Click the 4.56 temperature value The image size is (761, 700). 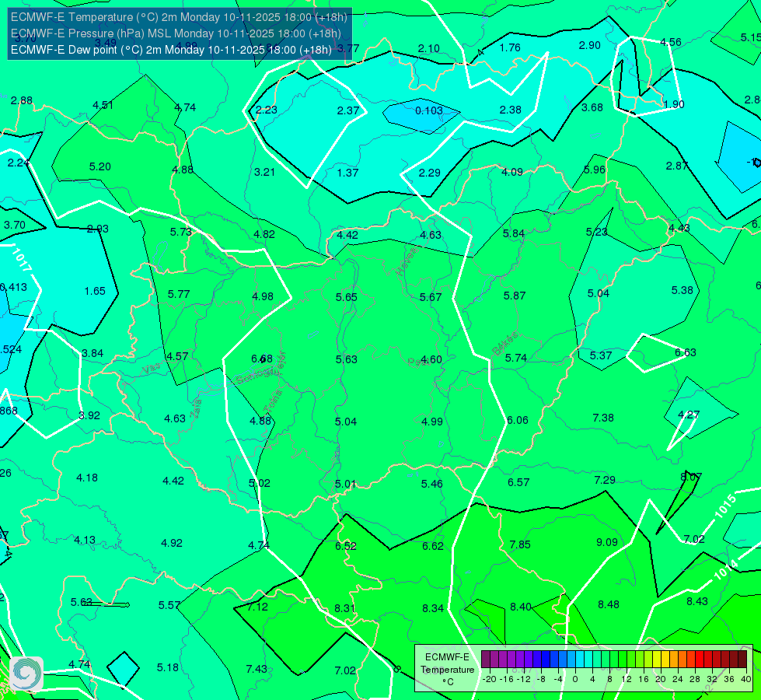671,42
